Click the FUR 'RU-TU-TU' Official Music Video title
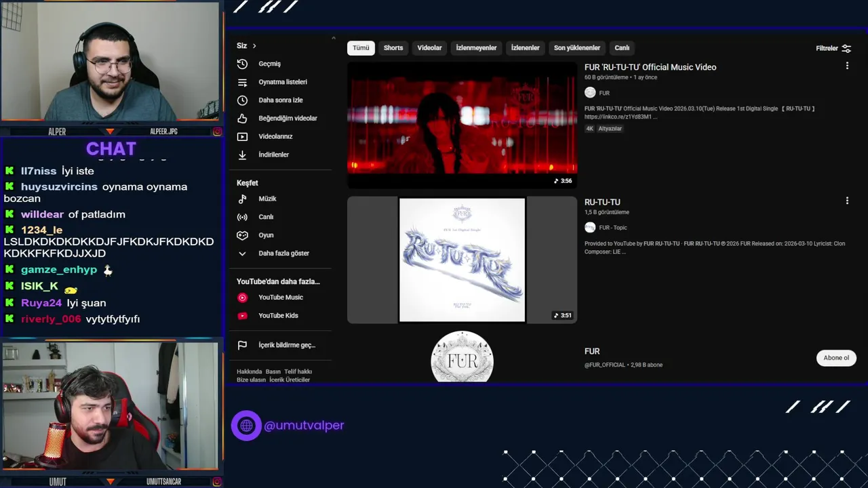Screen dimensions: 868x488 pyautogui.click(x=650, y=67)
